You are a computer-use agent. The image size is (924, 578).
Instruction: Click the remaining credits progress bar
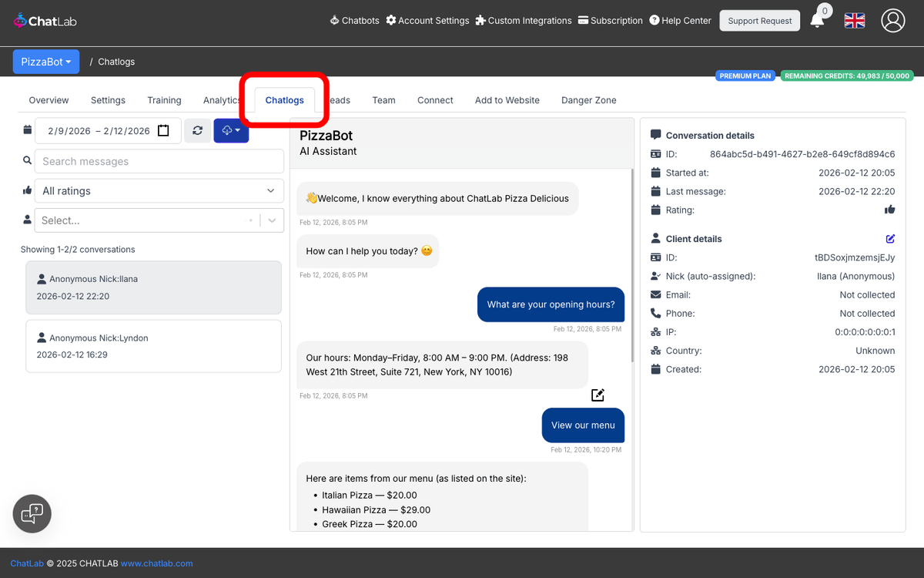pos(847,76)
